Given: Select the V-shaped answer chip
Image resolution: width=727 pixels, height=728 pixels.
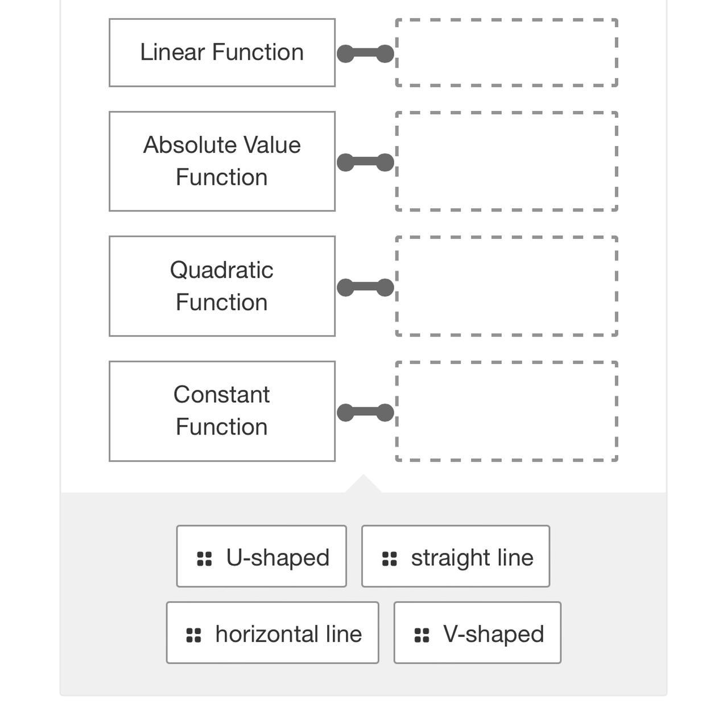Looking at the screenshot, I should click(x=477, y=633).
